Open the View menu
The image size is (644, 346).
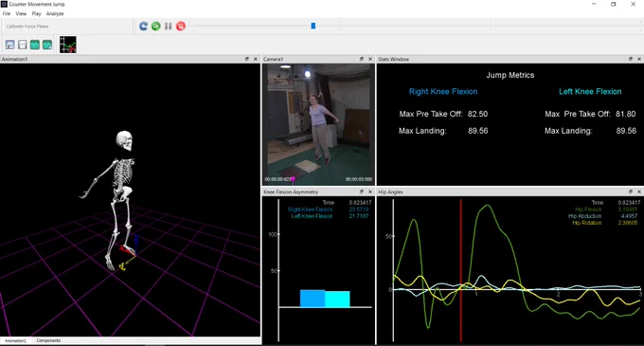(x=21, y=13)
